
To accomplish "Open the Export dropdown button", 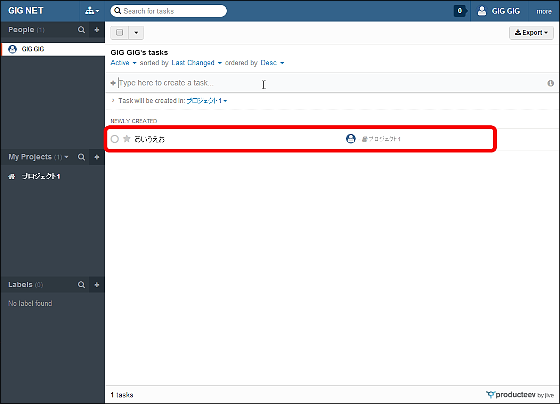I will [x=531, y=33].
